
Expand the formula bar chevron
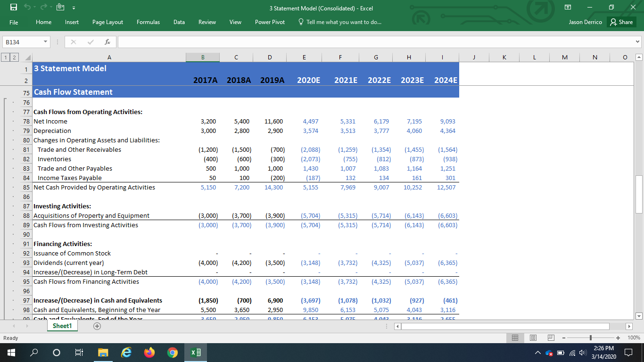click(x=638, y=42)
